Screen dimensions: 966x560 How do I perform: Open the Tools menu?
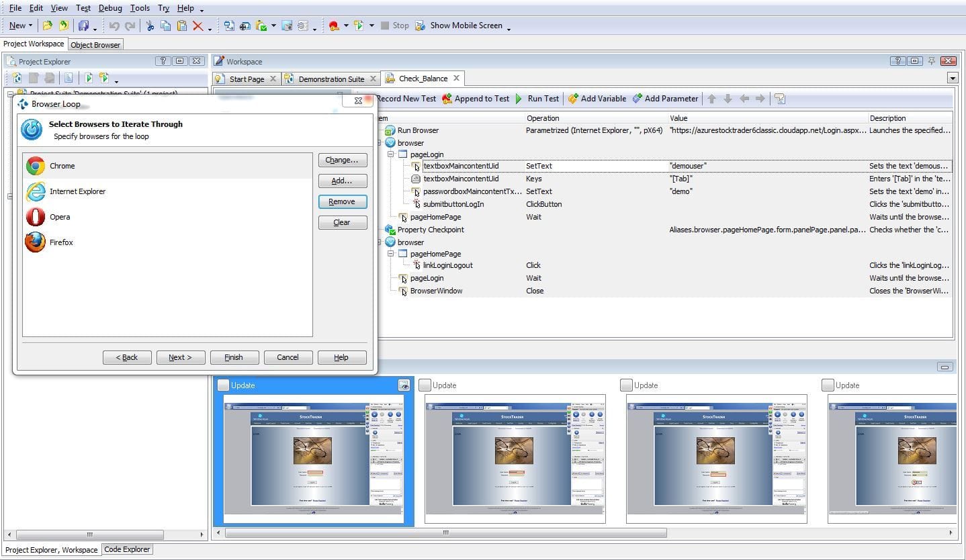(x=140, y=8)
